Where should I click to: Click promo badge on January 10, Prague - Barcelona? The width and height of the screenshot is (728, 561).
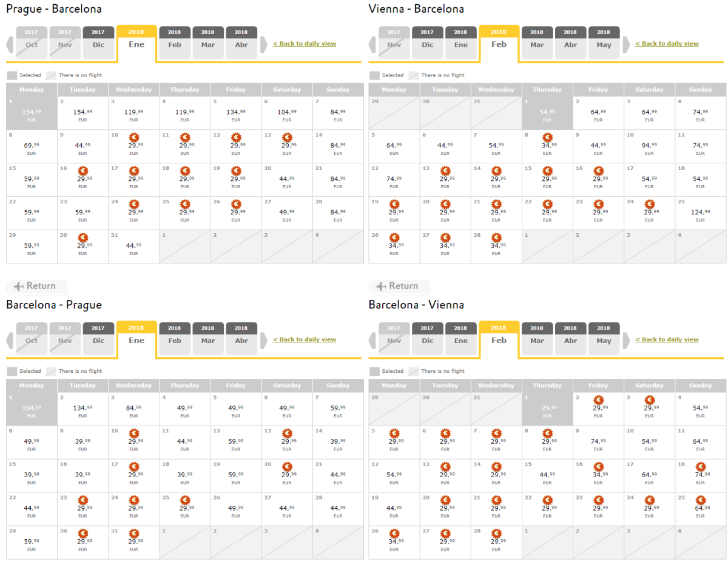(134, 137)
